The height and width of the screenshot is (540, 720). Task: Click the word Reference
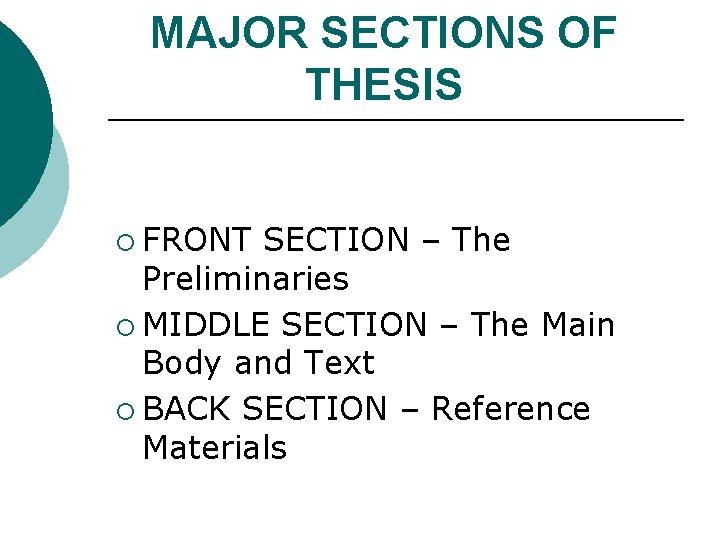point(511,408)
